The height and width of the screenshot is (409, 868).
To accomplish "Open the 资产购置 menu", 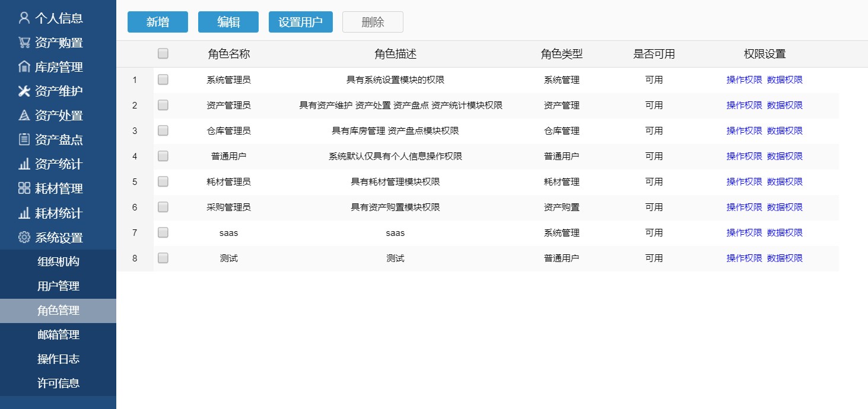I will [x=58, y=42].
